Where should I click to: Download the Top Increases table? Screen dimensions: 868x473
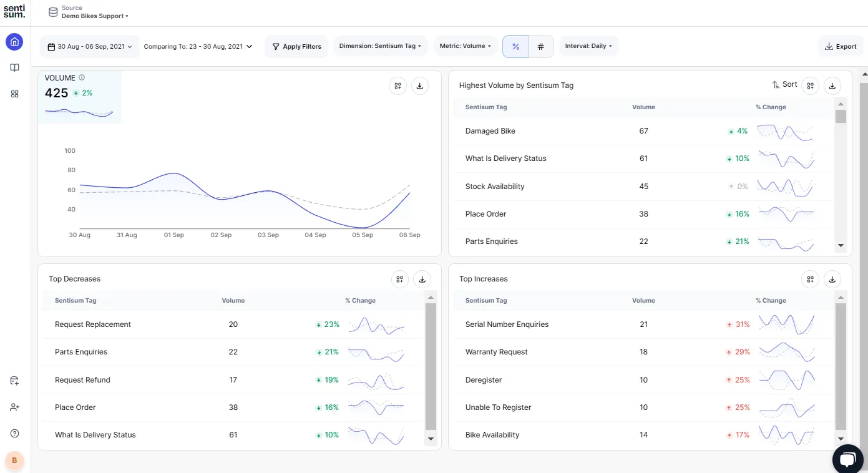coord(832,280)
